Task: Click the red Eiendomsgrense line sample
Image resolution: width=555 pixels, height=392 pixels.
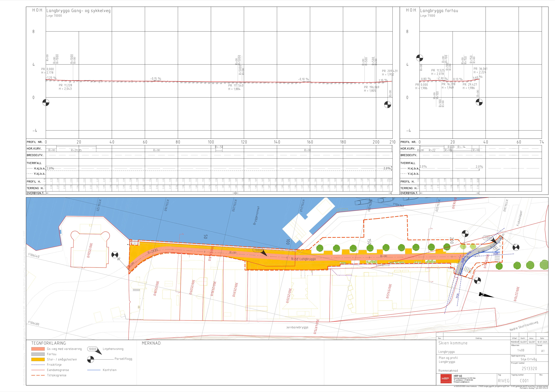Action: tap(38, 370)
